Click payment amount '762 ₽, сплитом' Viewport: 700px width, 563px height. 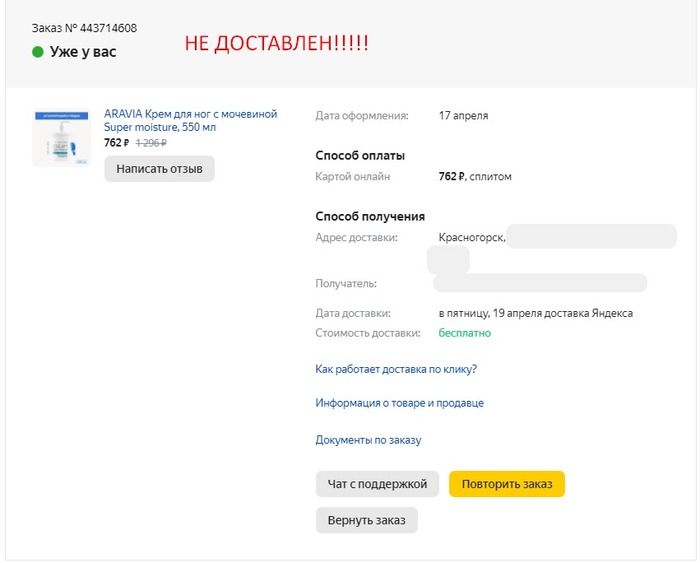point(475,176)
